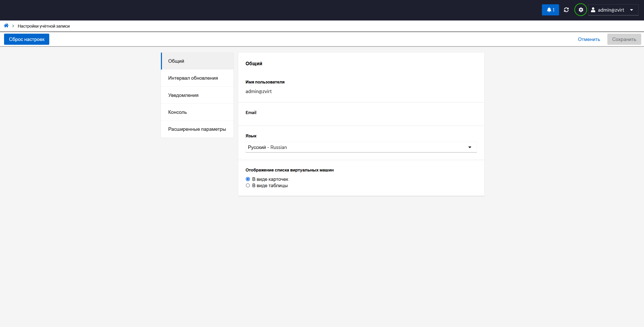Click the Язык field label
644x327 pixels.
point(251,136)
